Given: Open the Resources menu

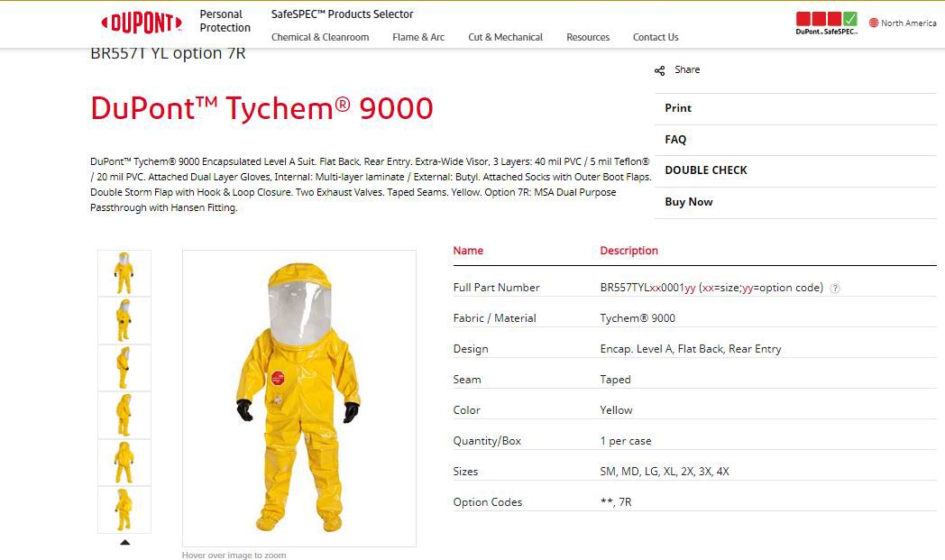Looking at the screenshot, I should tap(588, 37).
